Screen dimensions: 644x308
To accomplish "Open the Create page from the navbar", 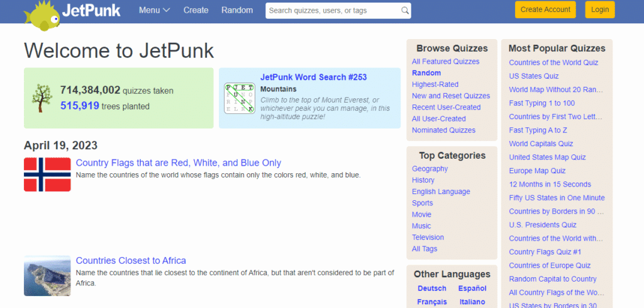I will coord(196,10).
